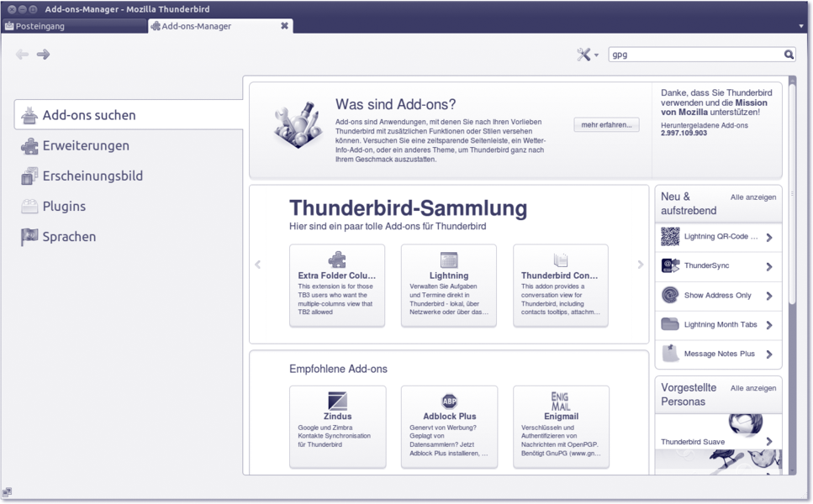The width and height of the screenshot is (813, 504).
Task: Select Plugins in the sidebar
Action: tap(64, 207)
